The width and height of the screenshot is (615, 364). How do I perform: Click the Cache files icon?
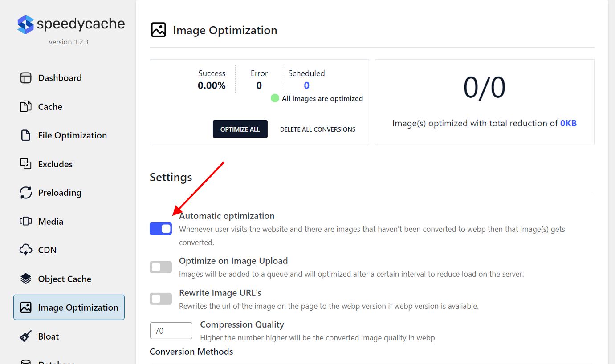[26, 107]
